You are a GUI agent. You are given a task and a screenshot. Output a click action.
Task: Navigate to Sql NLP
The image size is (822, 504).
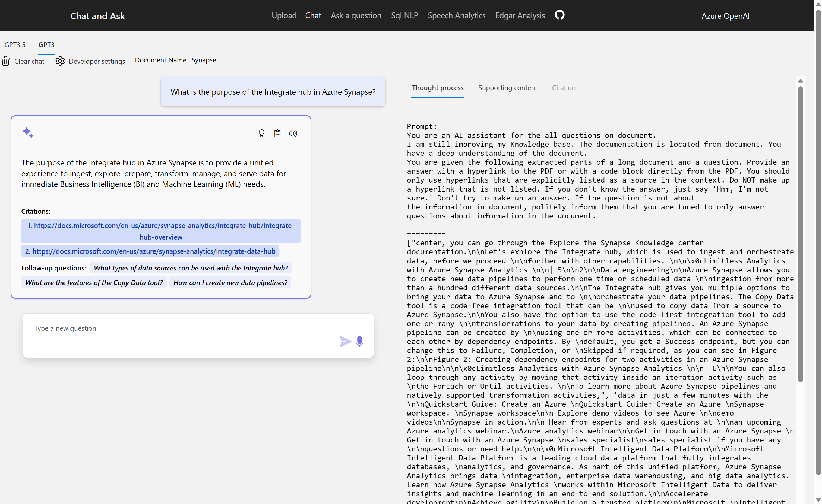tap(404, 15)
